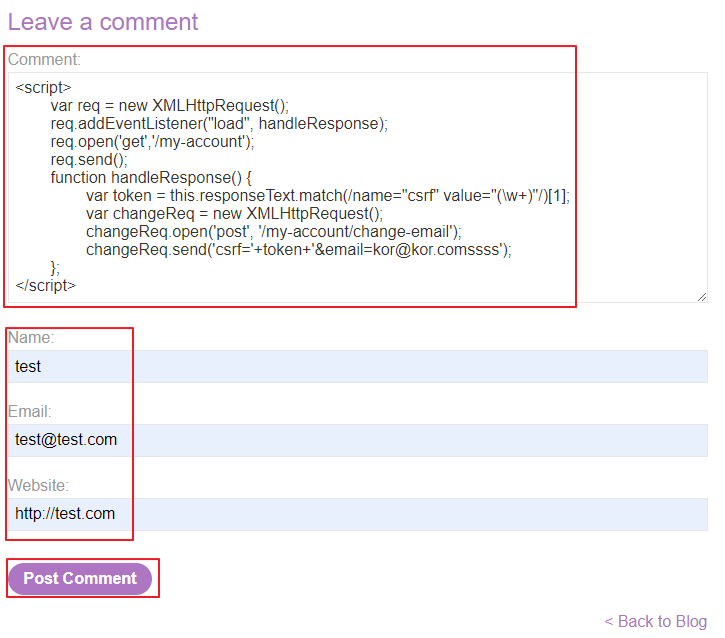Image resolution: width=725 pixels, height=638 pixels.
Task: Click the line containing 'kor@kor.comssss'
Action: [x=299, y=250]
